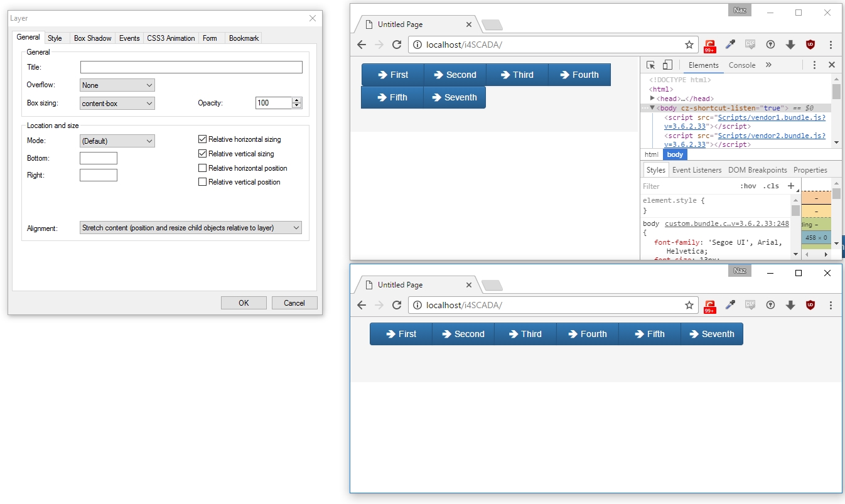Click Second button in top browser page
Image resolution: width=845 pixels, height=504 pixels.
pyautogui.click(x=455, y=75)
